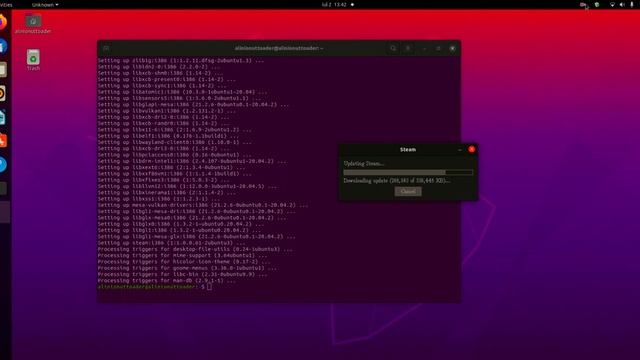The height and width of the screenshot is (360, 640).
Task: Click the screen recording indicator in top bar
Action: coord(583,4)
